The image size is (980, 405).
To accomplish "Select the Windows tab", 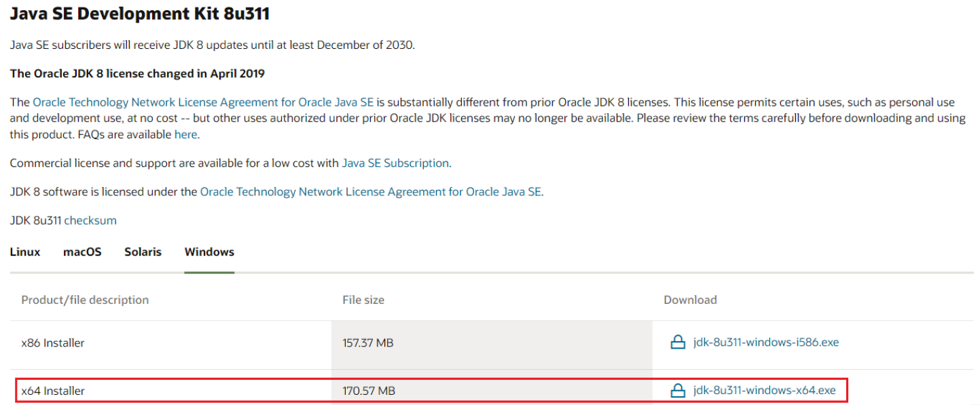I will point(209,252).
